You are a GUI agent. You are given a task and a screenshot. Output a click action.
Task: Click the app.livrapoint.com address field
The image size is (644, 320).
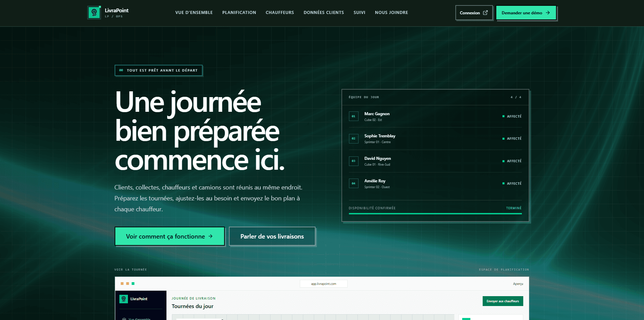(324, 284)
